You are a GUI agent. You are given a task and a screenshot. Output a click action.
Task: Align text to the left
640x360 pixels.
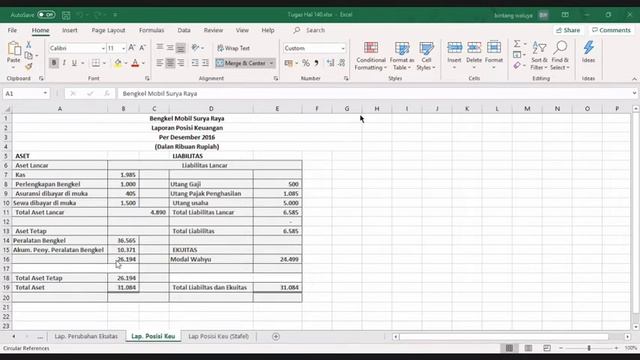click(160, 63)
